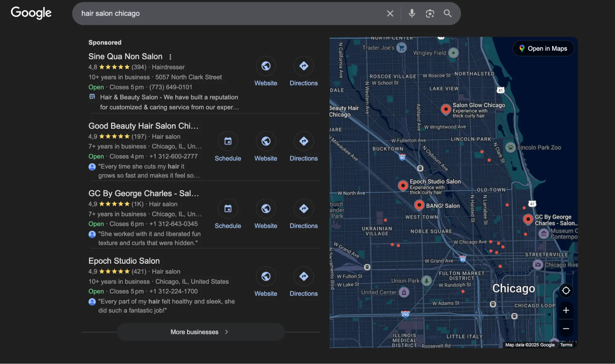Click Sine Qua Non phone number (773) 649-0101
615x364 pixels.
pyautogui.click(x=171, y=87)
